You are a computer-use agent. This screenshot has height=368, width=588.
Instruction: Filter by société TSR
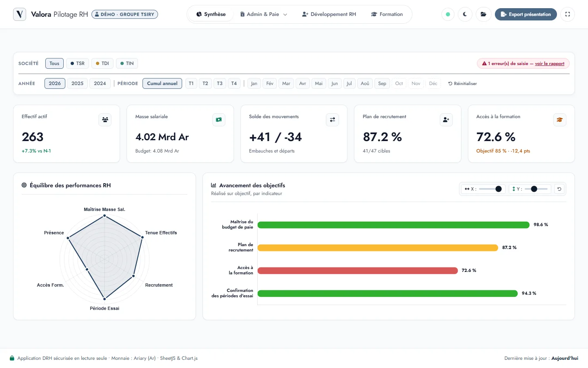coord(78,63)
